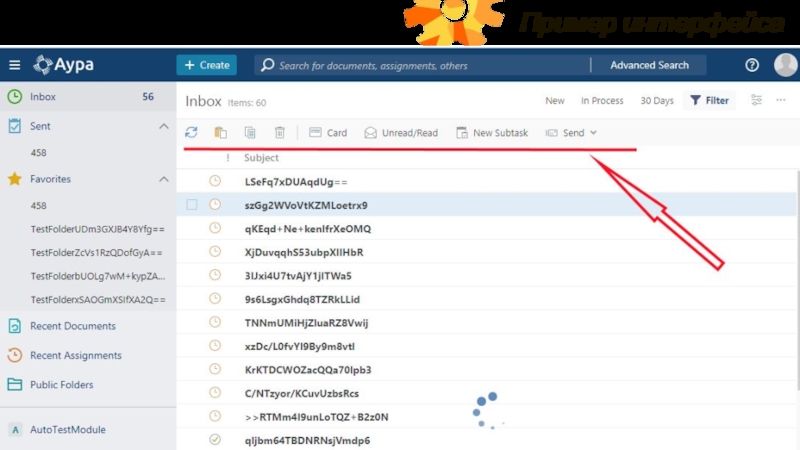Collapse the Favorites section
This screenshot has width=800, height=450.
pyautogui.click(x=164, y=179)
